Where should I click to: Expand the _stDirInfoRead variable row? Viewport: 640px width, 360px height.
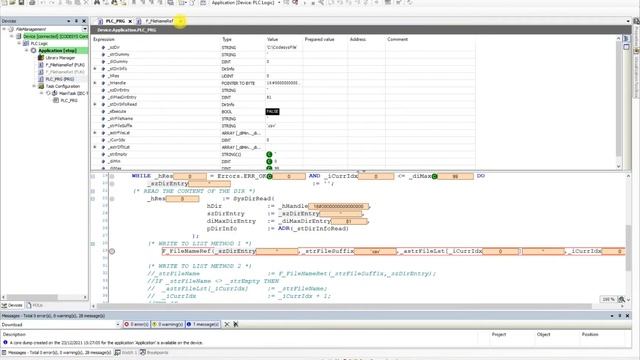coord(95,104)
